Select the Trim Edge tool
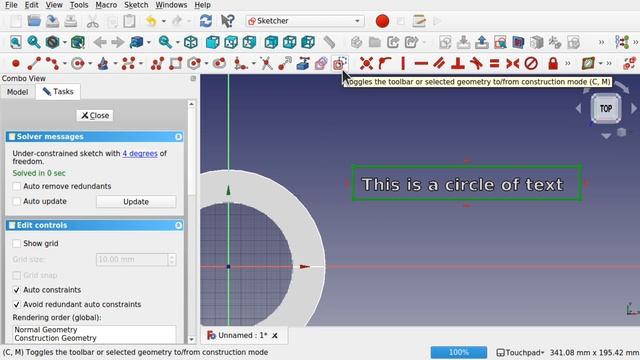Screen dimensions: 640x360 pos(266,64)
